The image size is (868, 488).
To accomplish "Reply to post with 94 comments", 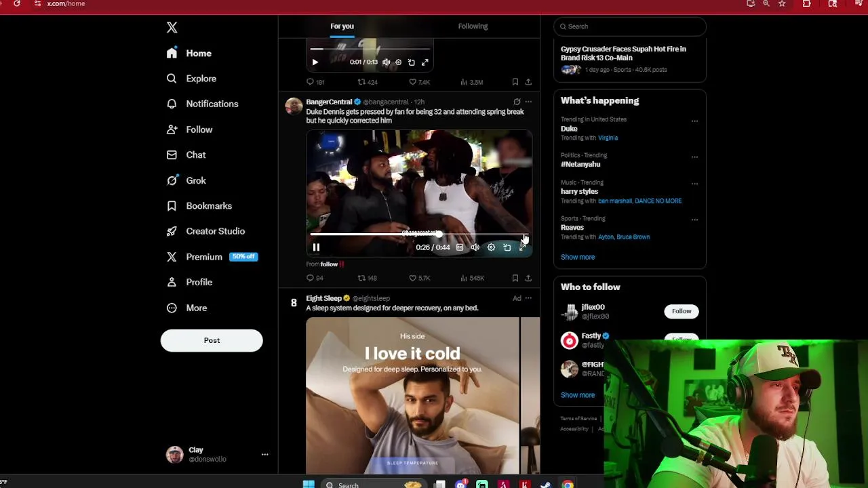I will tap(315, 278).
